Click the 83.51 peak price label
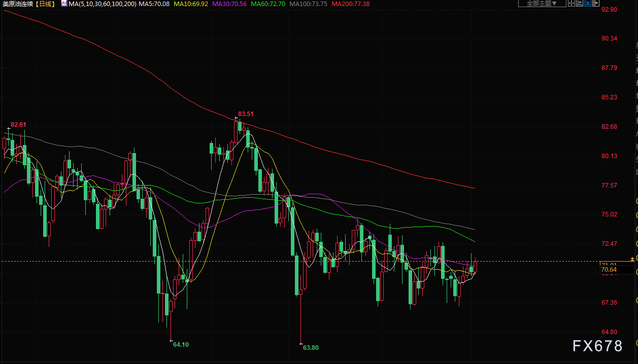Image resolution: width=638 pixels, height=364 pixels. (x=246, y=114)
